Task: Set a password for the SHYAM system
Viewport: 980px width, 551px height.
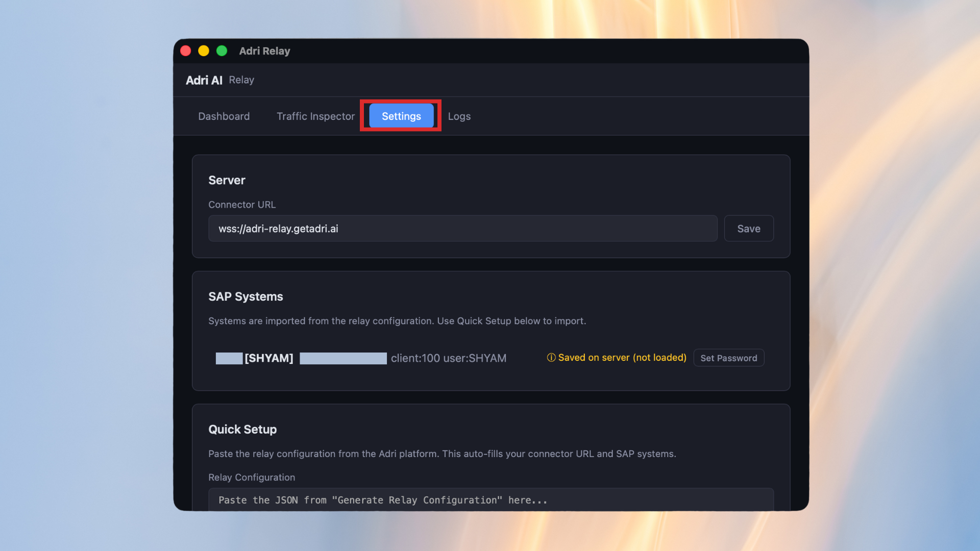Action: click(728, 358)
